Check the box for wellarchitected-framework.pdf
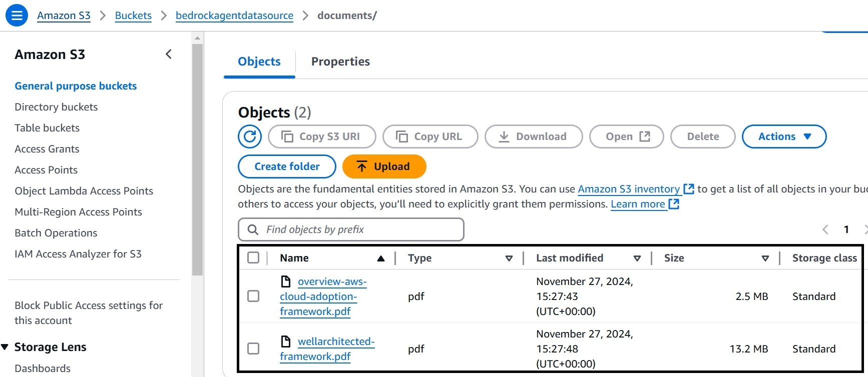Viewport: 868px width, 377px height. coord(253,348)
